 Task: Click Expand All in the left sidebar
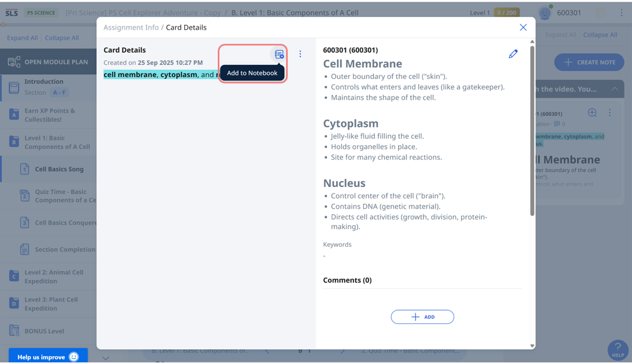tap(22, 38)
